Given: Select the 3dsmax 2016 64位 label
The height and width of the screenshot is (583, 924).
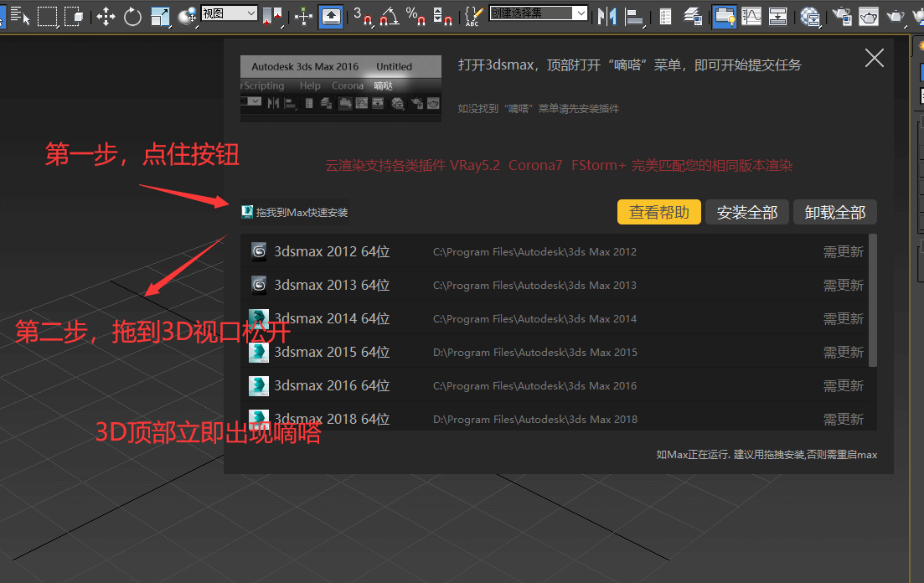Looking at the screenshot, I should [332, 386].
